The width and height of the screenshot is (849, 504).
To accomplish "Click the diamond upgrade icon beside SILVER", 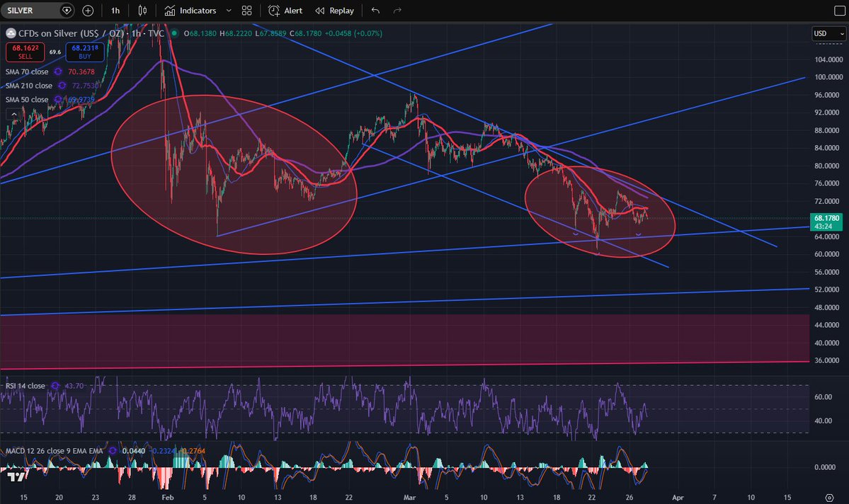I will point(67,11).
